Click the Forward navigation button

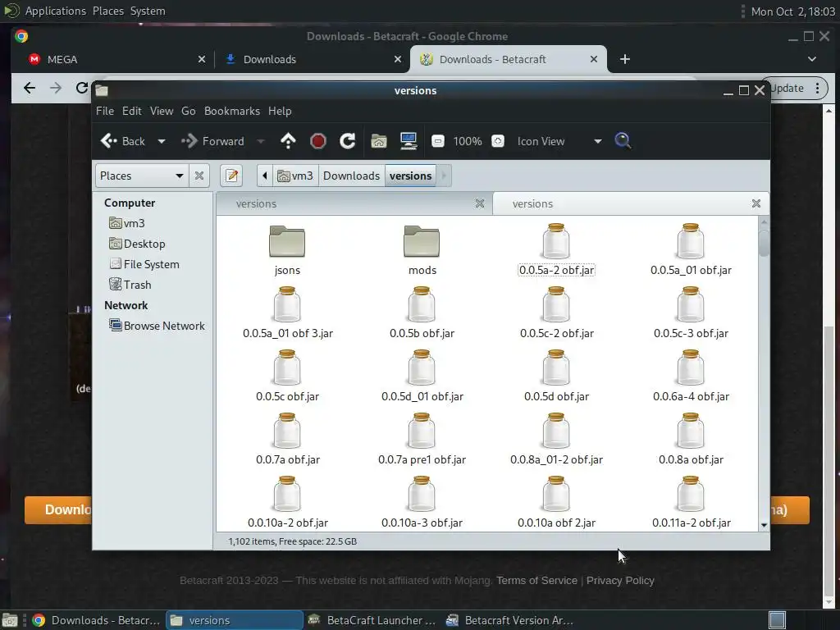[213, 141]
